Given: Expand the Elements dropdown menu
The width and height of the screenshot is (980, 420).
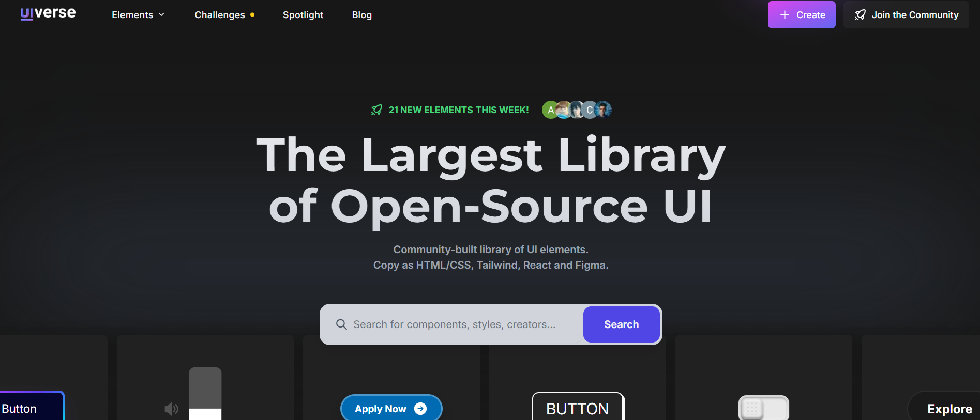Looking at the screenshot, I should pos(138,15).
